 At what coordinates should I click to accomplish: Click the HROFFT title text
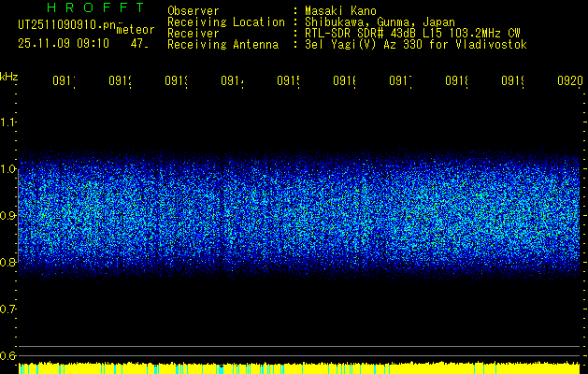(x=83, y=10)
